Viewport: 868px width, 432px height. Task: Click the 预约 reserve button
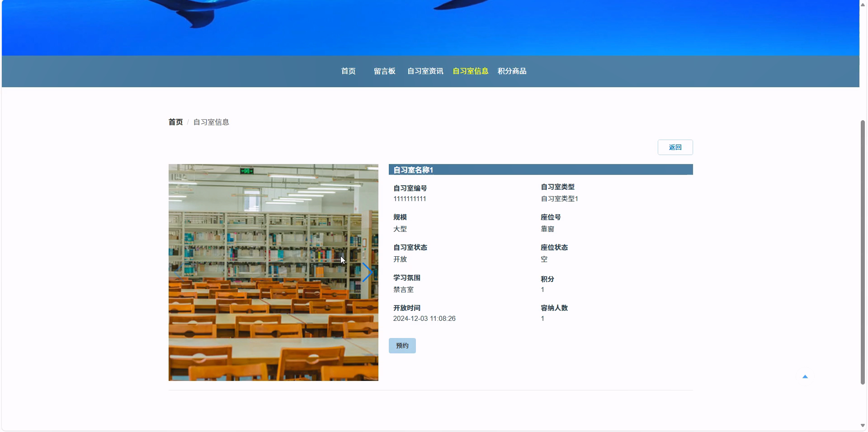pyautogui.click(x=402, y=346)
